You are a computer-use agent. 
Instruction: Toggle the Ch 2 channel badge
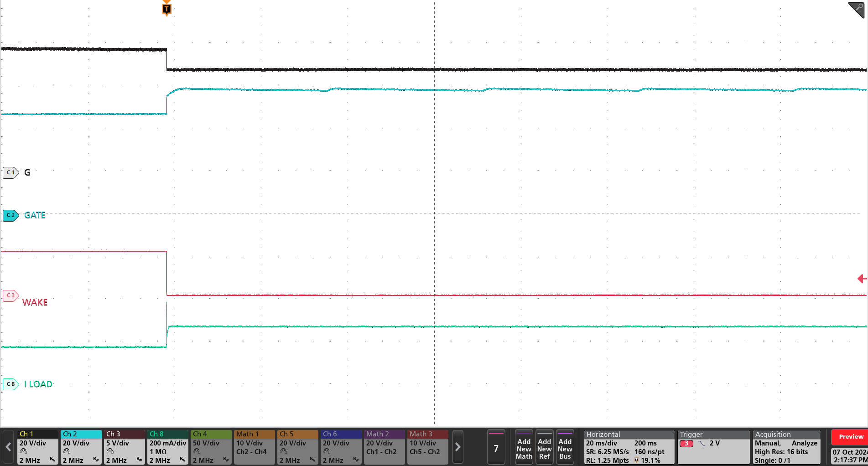click(81, 447)
